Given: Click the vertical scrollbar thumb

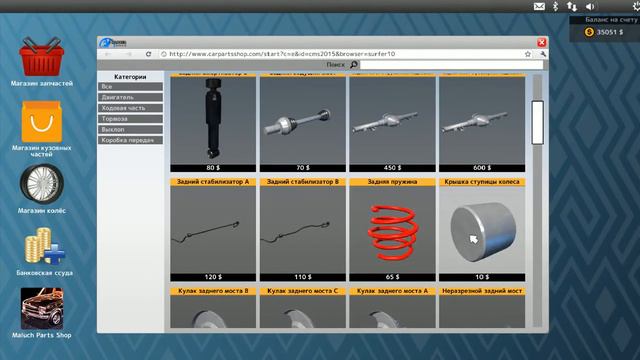Looking at the screenshot, I should tap(538, 122).
